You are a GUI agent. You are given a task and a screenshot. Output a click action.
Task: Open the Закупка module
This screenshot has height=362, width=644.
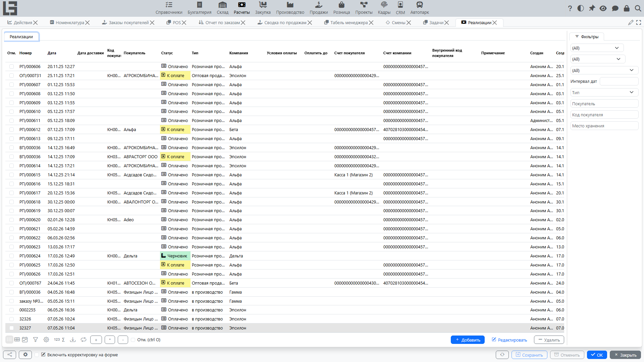click(x=263, y=8)
